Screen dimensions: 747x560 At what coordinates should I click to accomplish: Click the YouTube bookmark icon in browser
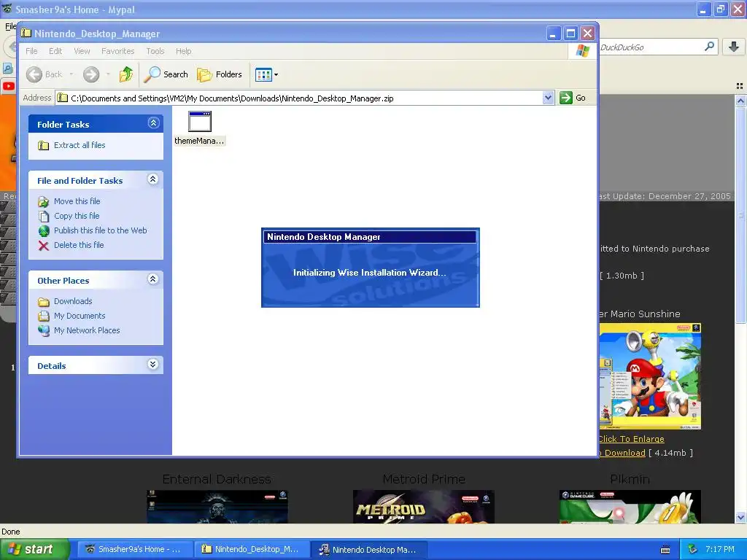point(9,86)
